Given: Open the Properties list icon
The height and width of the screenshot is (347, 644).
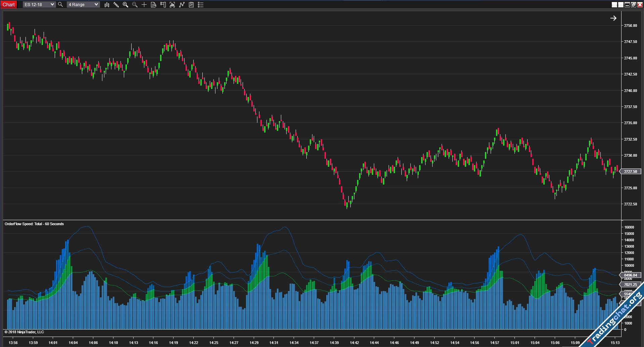Looking at the screenshot, I should pos(201,5).
